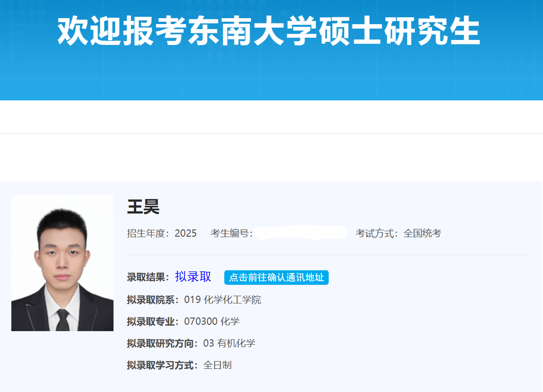Select the 019 化学化工学院 department text
The image size is (543, 392).
coord(222,300)
